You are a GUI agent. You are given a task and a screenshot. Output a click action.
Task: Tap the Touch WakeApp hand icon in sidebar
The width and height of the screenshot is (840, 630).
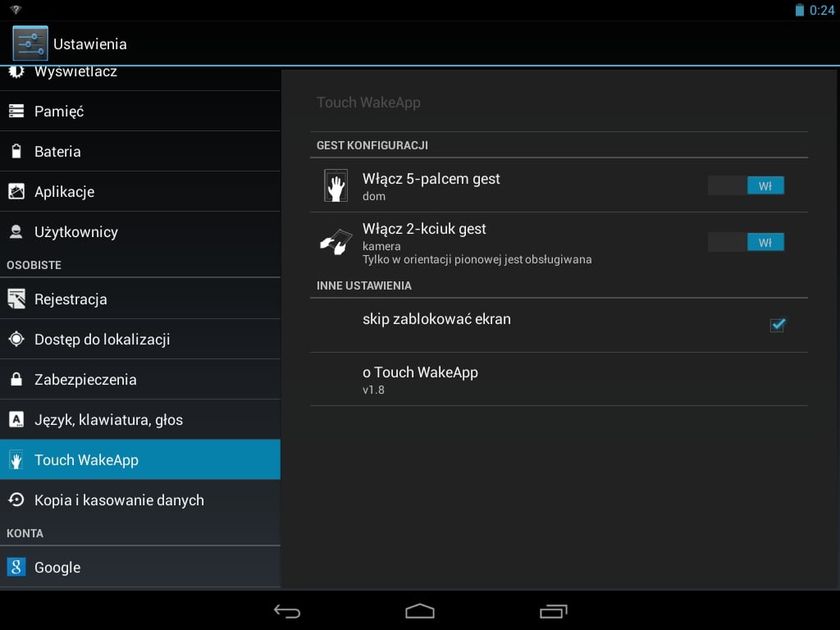[16, 459]
